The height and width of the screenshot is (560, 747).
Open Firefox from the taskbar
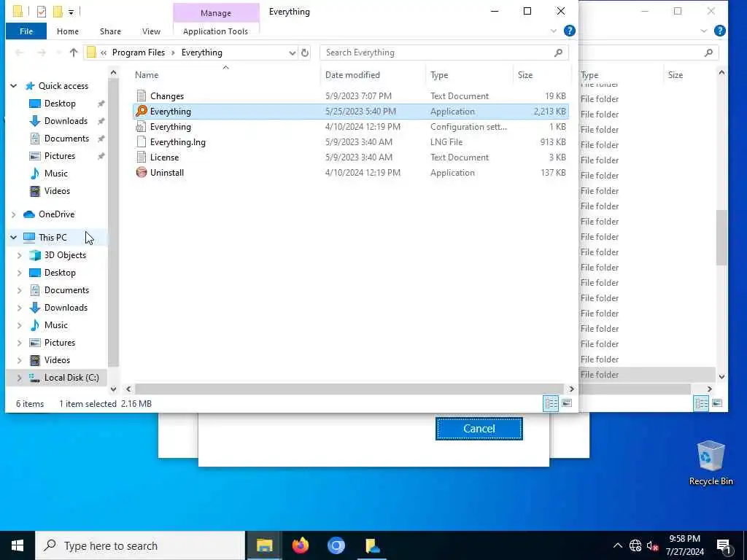300,545
